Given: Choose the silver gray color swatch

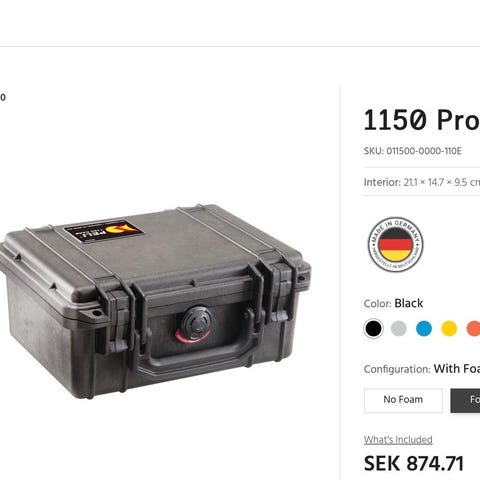Looking at the screenshot, I should pyautogui.click(x=399, y=329).
